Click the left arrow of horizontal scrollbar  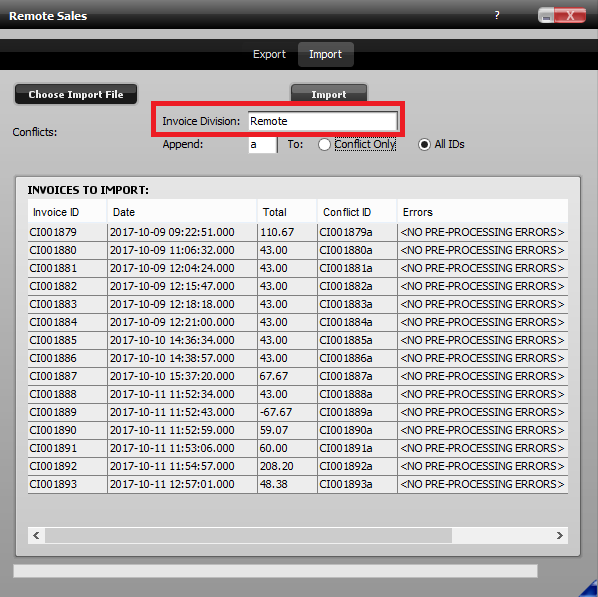(36, 535)
